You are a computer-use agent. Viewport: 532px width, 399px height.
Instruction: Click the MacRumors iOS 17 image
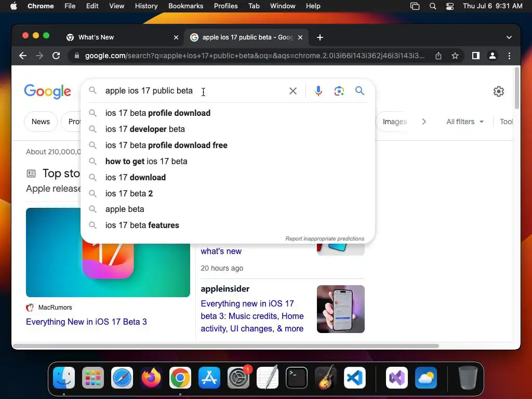(108, 252)
